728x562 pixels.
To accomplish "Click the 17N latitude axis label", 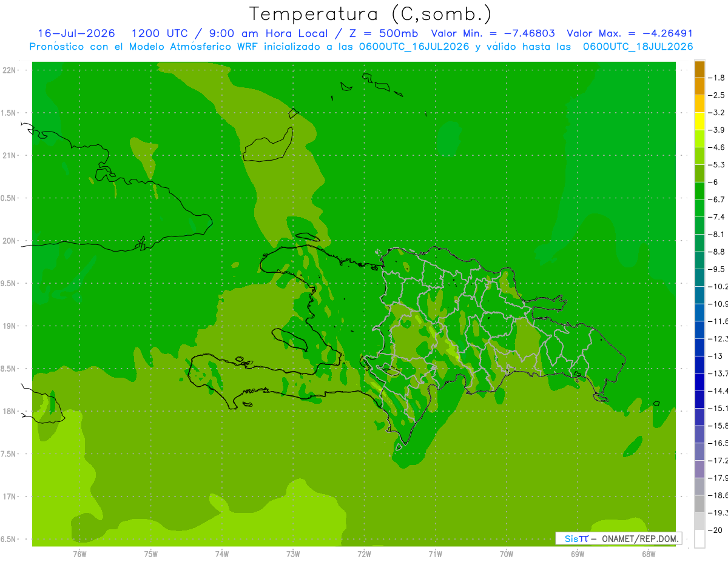I will tap(9, 497).
